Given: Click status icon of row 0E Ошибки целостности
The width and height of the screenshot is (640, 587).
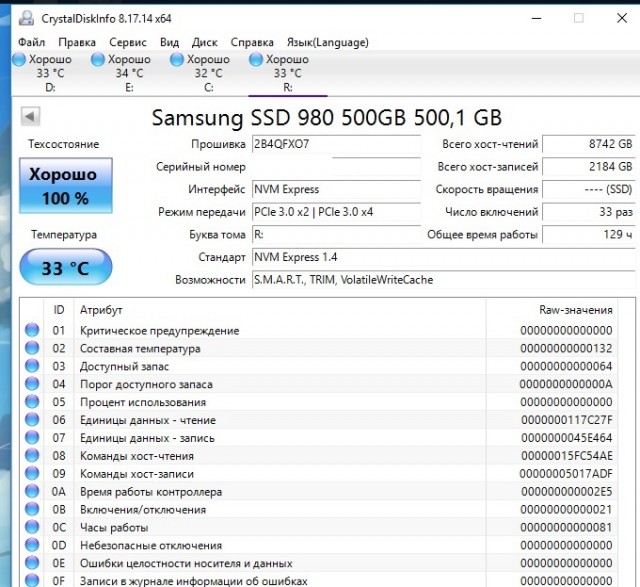Looking at the screenshot, I should pyautogui.click(x=32, y=563).
